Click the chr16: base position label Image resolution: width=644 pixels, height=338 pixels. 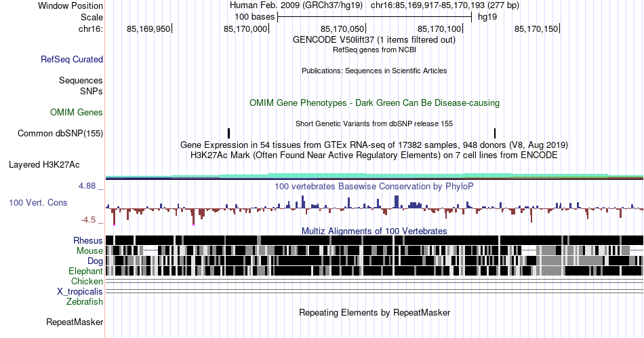(90, 29)
